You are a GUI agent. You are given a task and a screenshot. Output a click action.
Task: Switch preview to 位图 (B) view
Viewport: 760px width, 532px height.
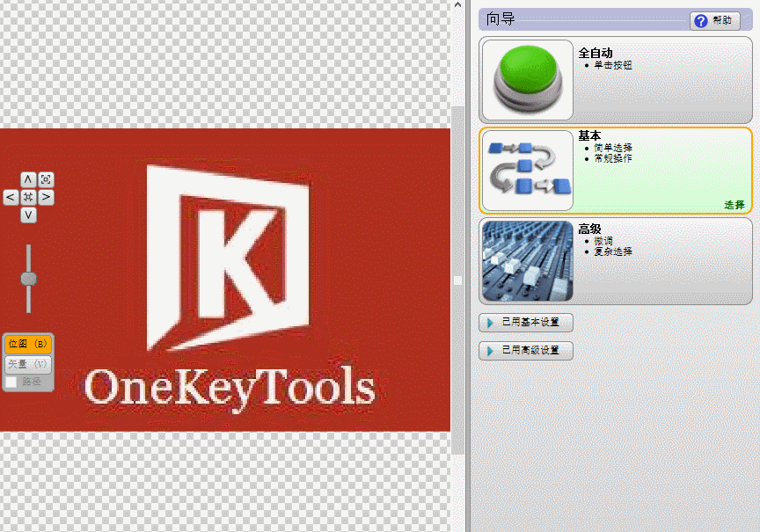27,344
